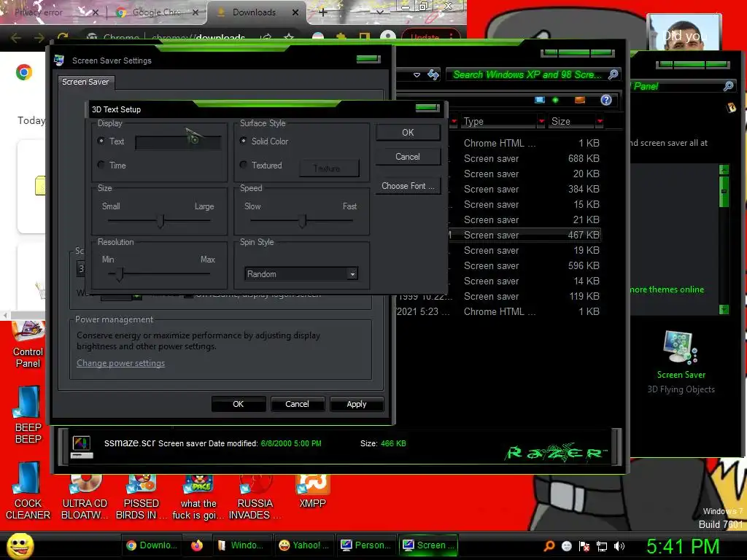Click the Choose Font button
This screenshot has height=560, width=747.
408,186
